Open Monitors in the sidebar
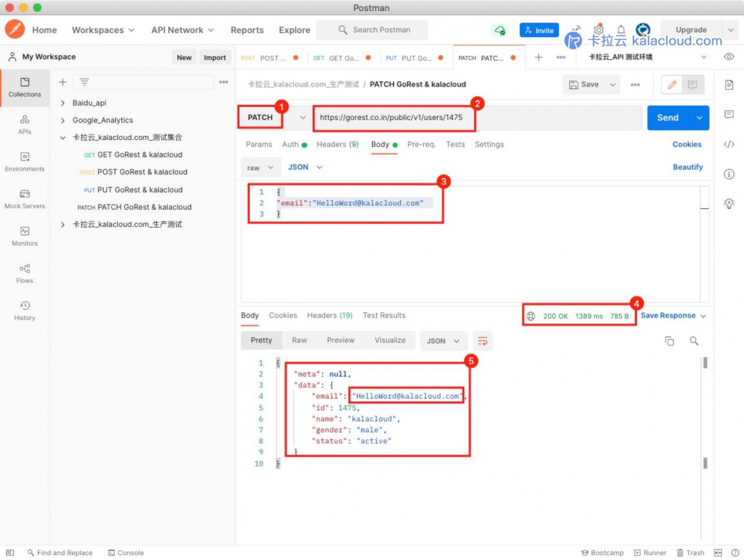This screenshot has height=560, width=744. tap(24, 236)
